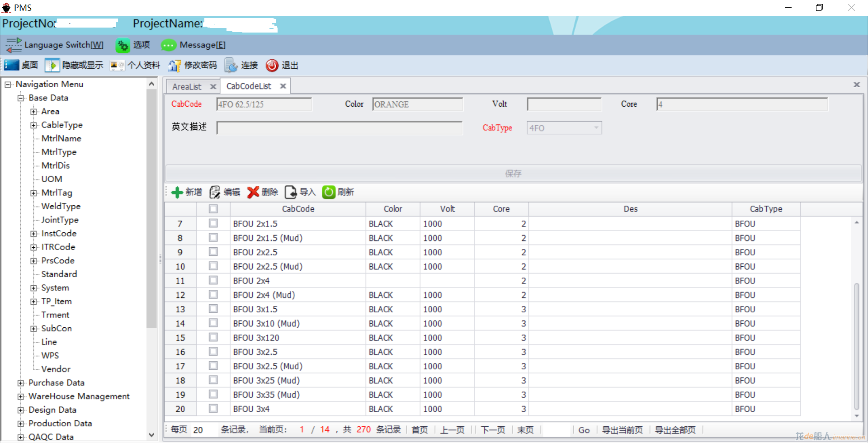This screenshot has width=868, height=443.
Task: Open 修改密码 change password icon
Action: 175,66
